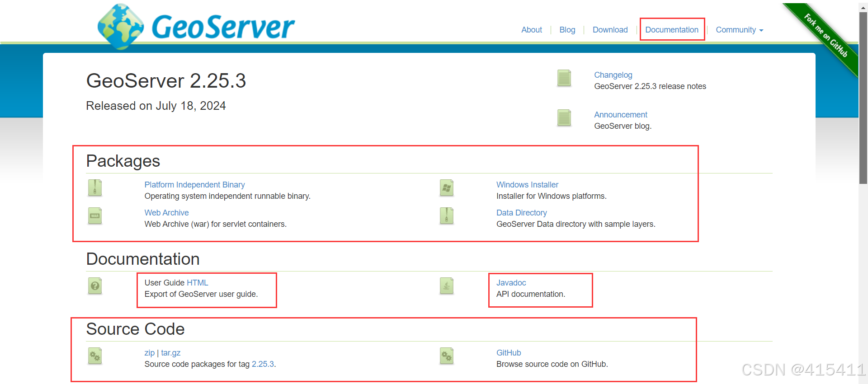The image size is (868, 384).
Task: Click the Web Archive war icon
Action: point(95,216)
